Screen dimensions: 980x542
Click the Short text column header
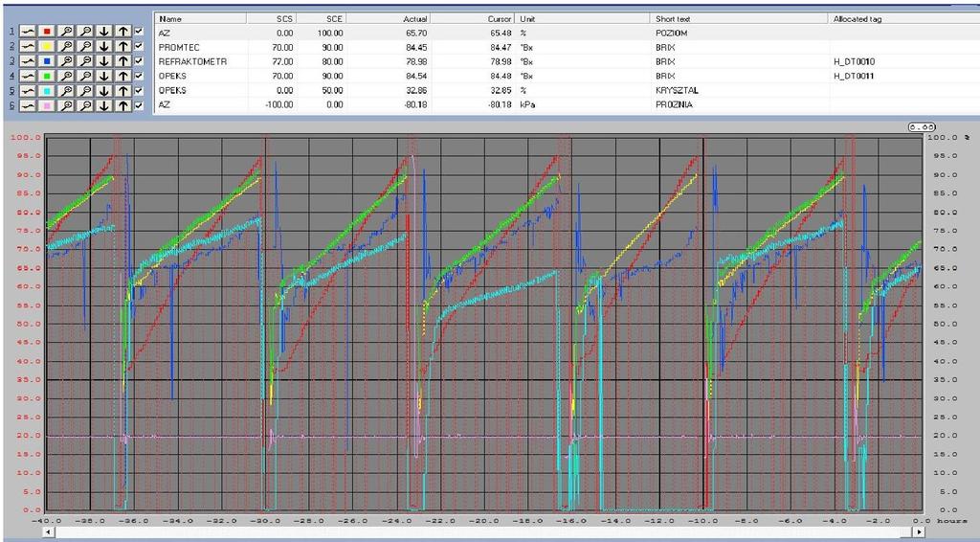point(740,19)
